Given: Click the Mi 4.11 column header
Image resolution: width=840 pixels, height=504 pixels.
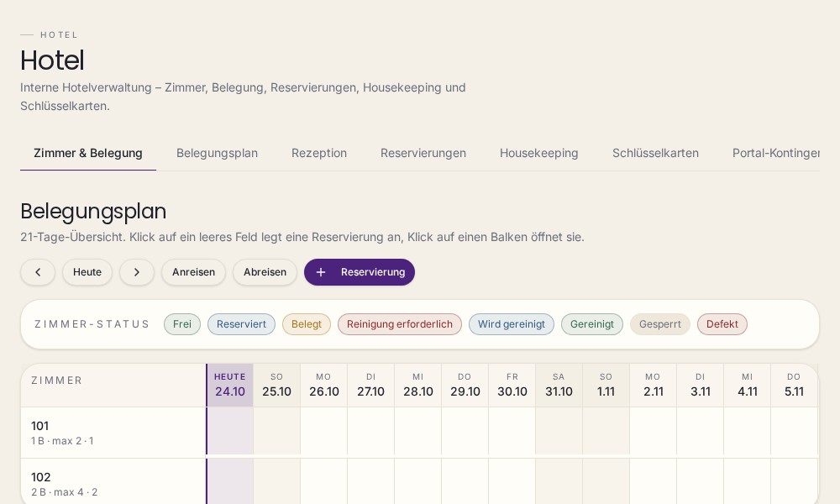Looking at the screenshot, I should pos(748,385).
